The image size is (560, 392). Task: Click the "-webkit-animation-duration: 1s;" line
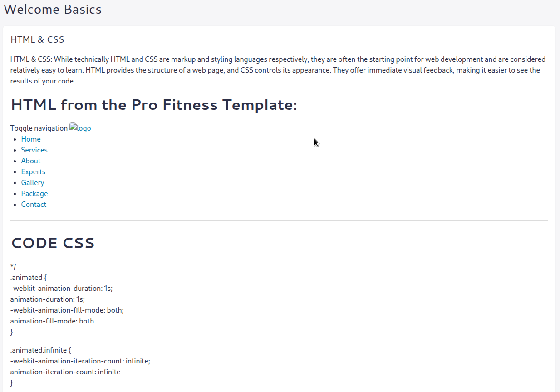(61, 288)
